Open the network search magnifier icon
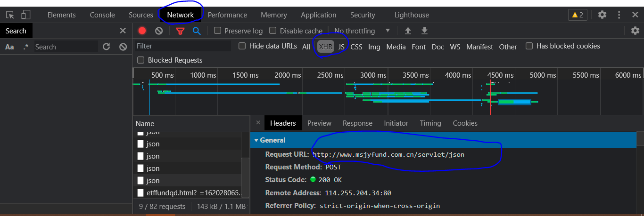This screenshot has height=216, width=644. (x=197, y=31)
